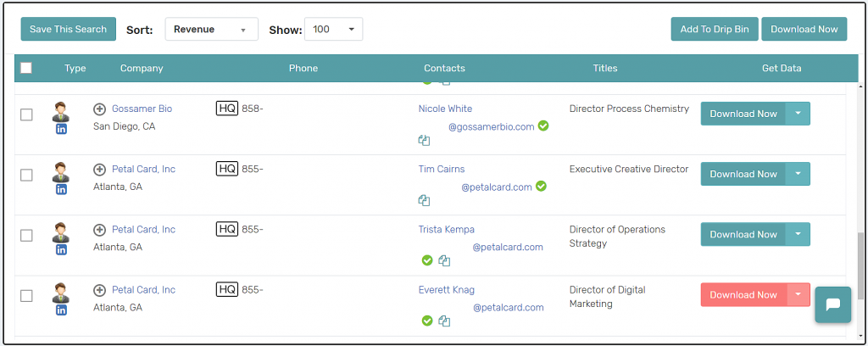Click the LinkedIn icon in Tim Cairns row
This screenshot has height=346, width=868.
coord(61,189)
